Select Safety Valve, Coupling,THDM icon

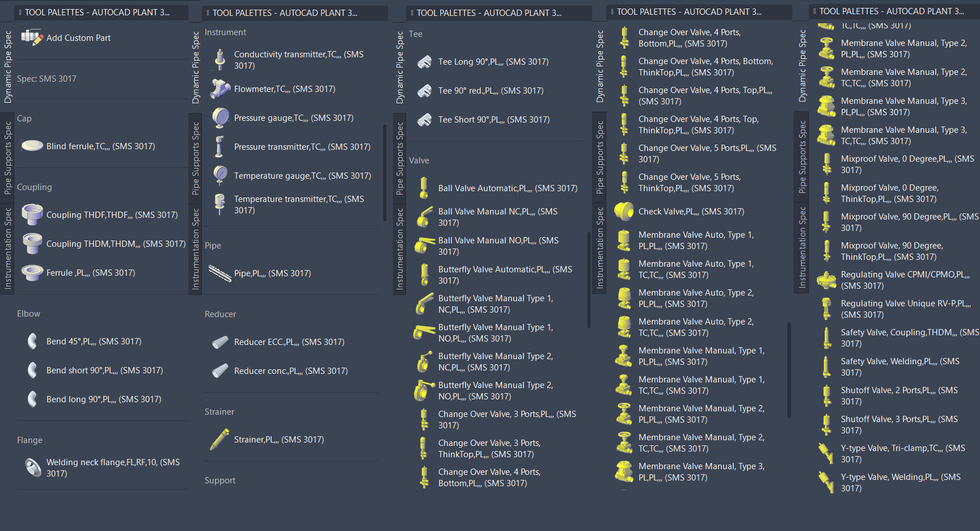827,338
